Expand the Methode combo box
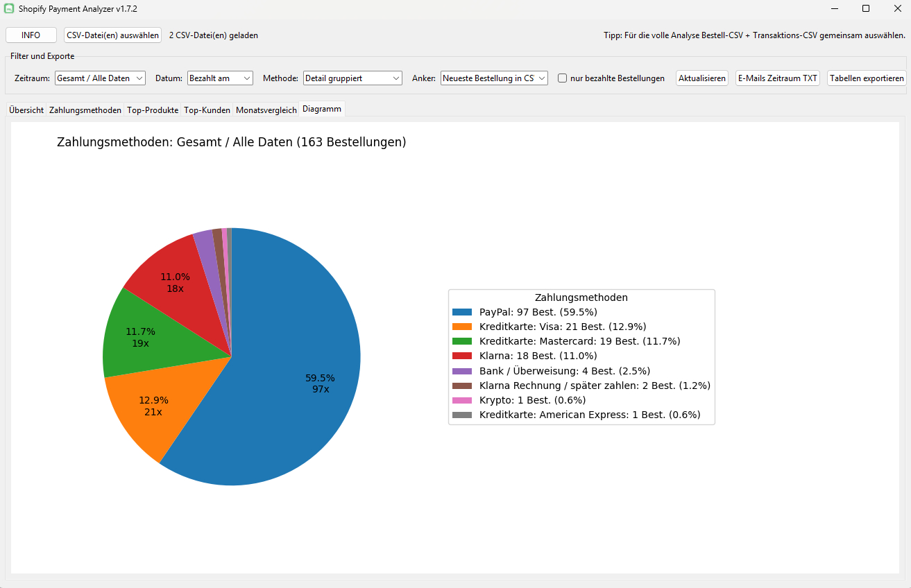The width and height of the screenshot is (911, 588). pos(352,78)
